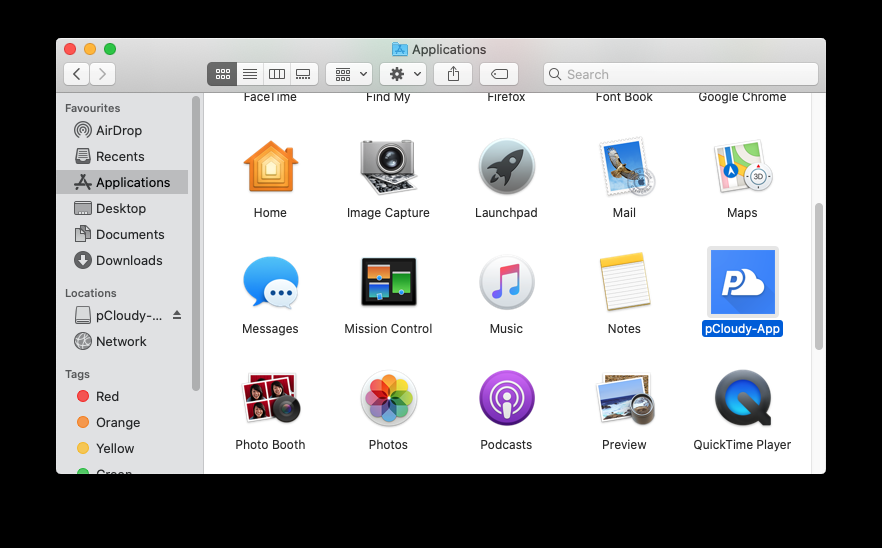
Task: Click the Share toolbar button
Action: point(453,74)
